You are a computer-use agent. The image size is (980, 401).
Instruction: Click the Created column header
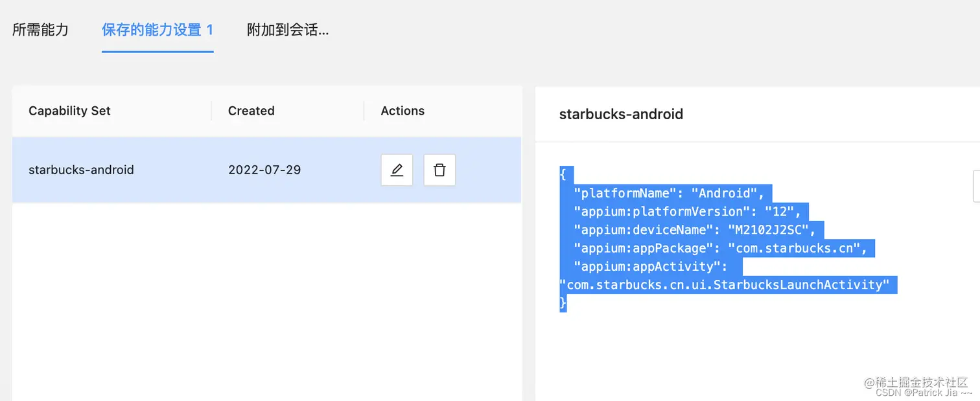coord(251,111)
